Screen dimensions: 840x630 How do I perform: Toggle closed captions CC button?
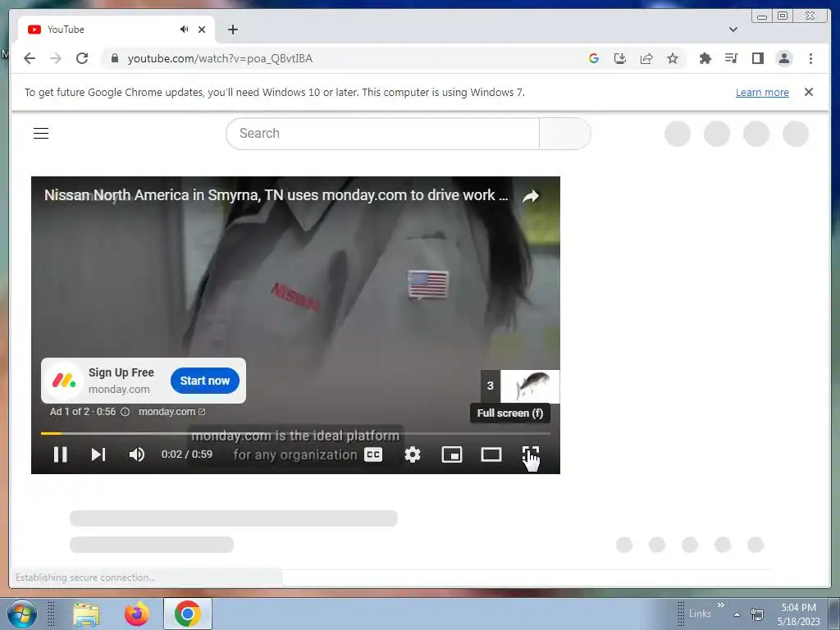coord(373,454)
